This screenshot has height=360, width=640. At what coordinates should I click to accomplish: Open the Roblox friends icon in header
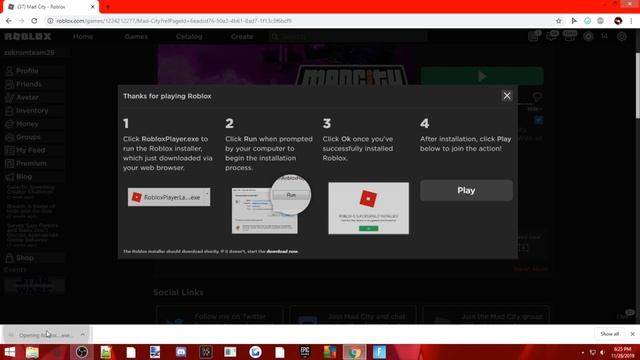(570, 36)
